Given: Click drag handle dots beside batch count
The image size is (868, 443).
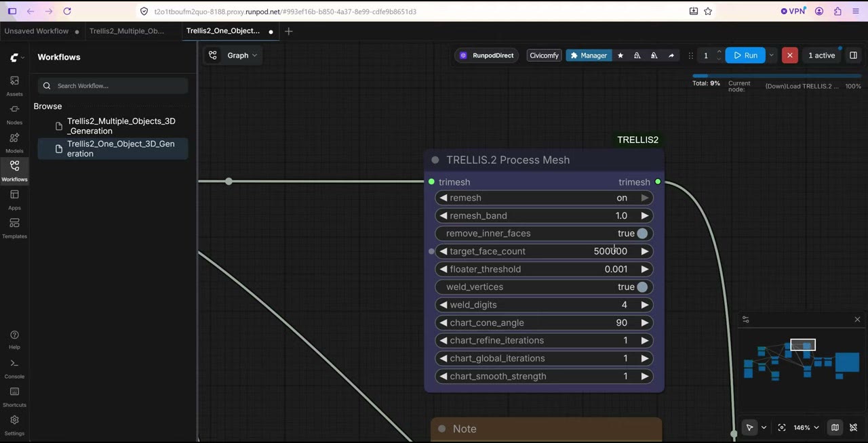Looking at the screenshot, I should pyautogui.click(x=691, y=56).
